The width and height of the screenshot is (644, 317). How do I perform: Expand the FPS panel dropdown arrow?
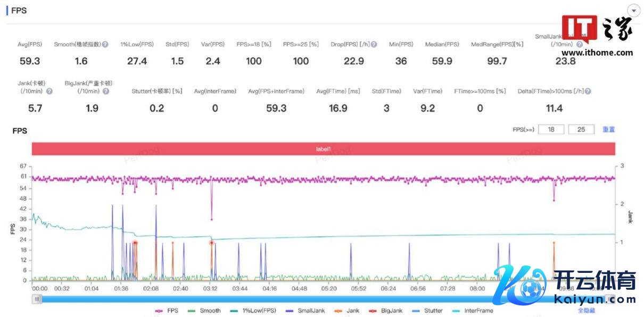[x=633, y=11]
